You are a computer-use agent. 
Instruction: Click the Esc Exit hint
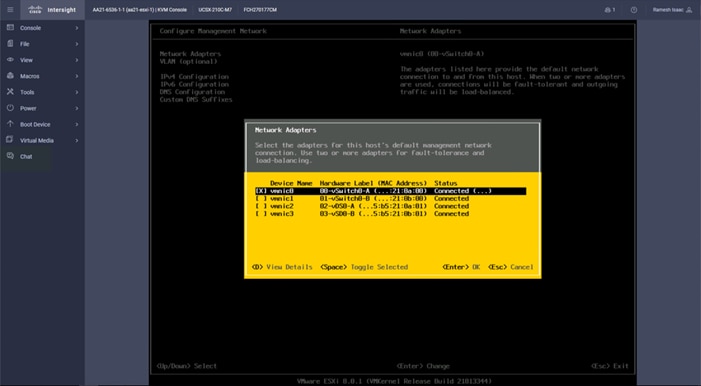(610, 366)
